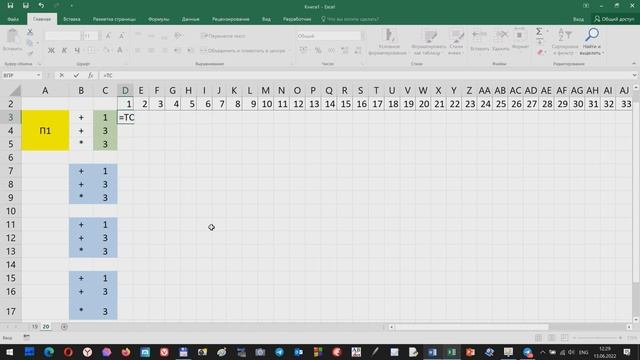
Task: Click the Вход (Sign in) link
Action: 578,19
